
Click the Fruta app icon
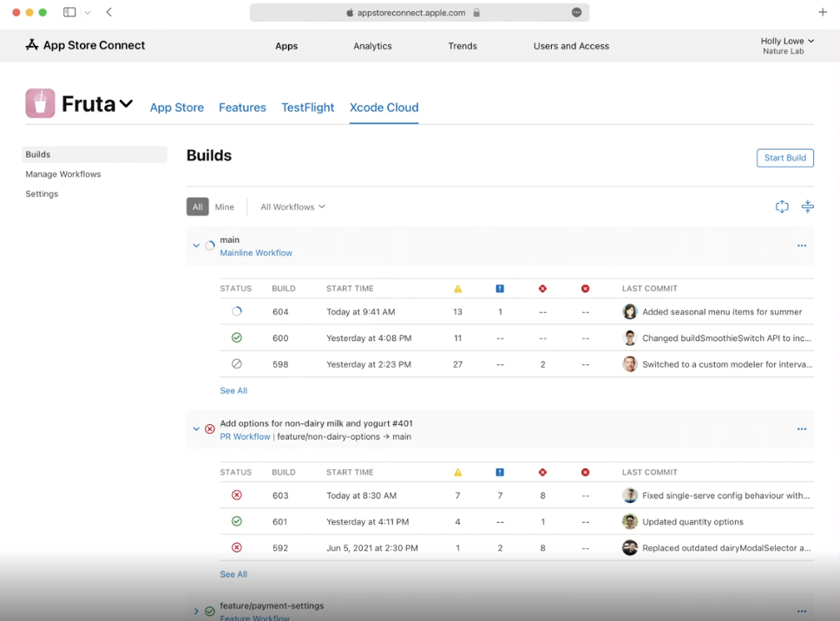(x=40, y=103)
